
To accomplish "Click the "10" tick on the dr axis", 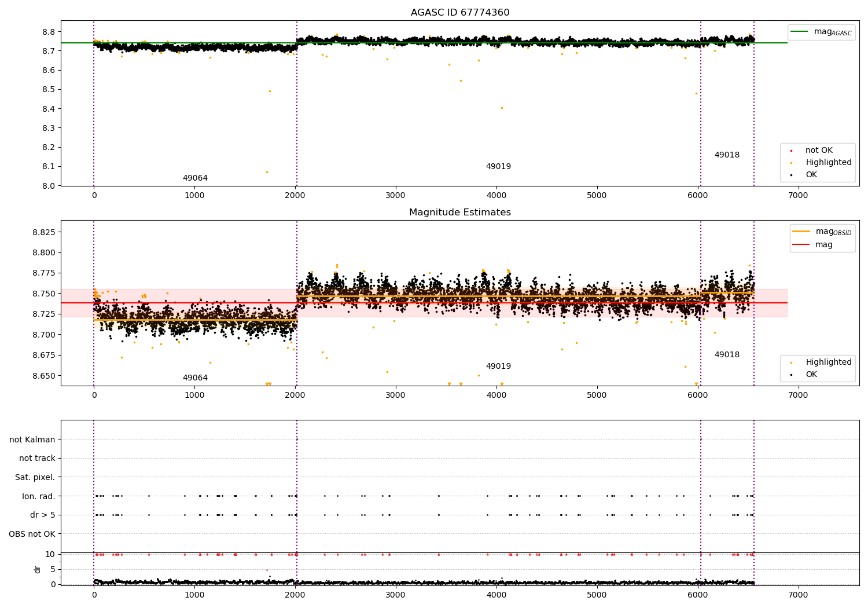I will point(51,554).
